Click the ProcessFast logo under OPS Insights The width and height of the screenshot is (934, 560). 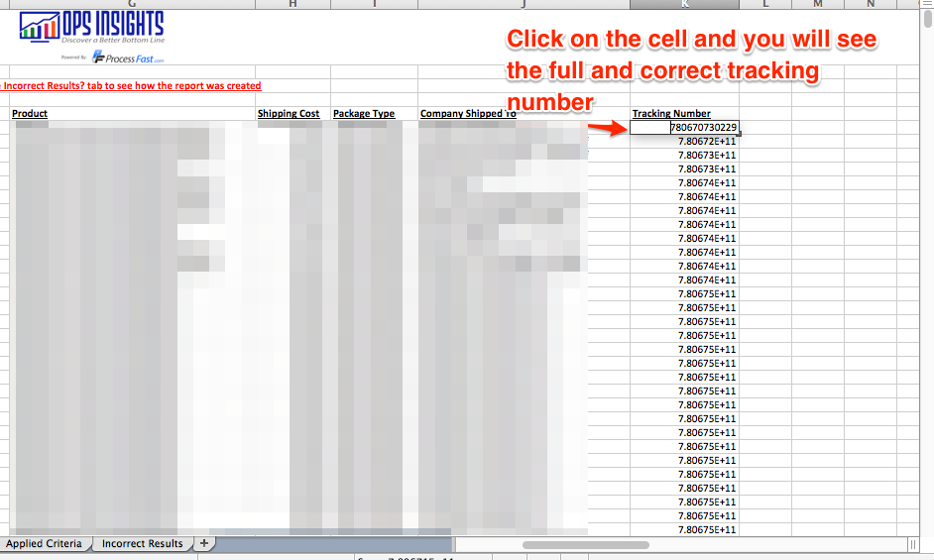click(x=127, y=58)
